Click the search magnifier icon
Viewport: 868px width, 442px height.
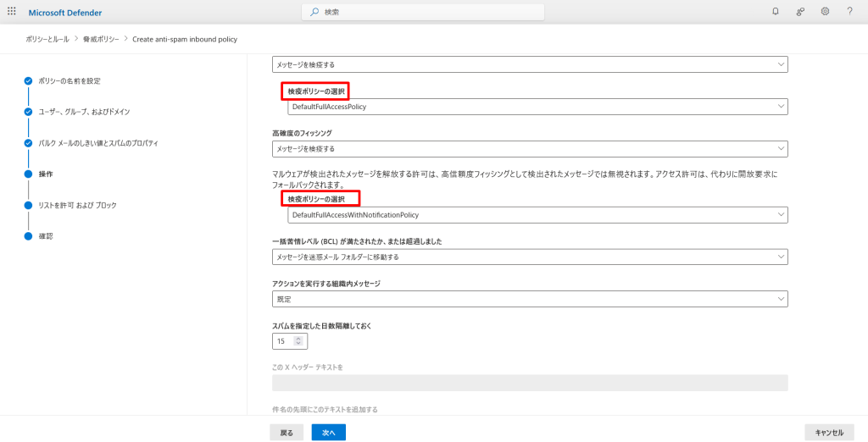[314, 12]
